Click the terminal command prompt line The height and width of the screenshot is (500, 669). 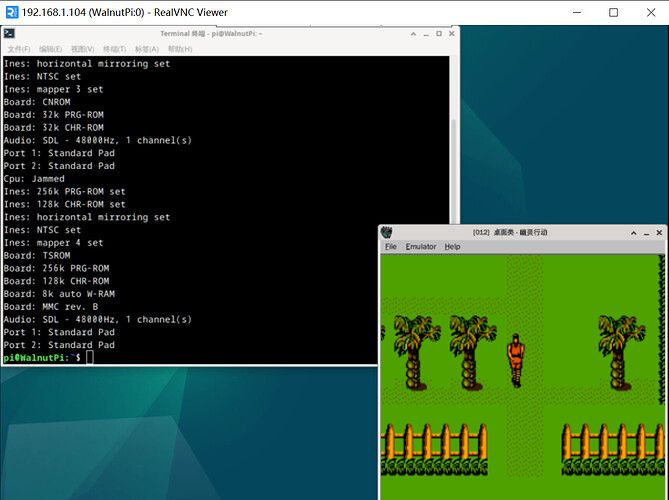tap(200, 357)
